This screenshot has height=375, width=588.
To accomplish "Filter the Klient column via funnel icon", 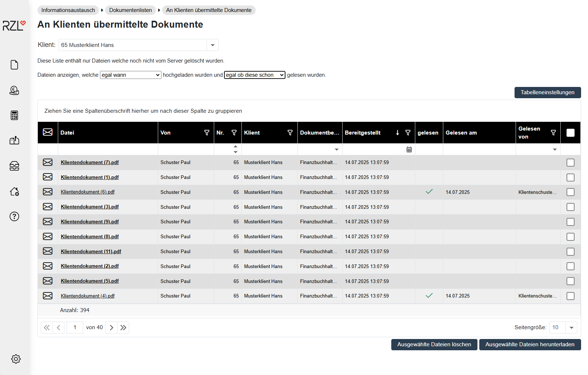I will (290, 133).
